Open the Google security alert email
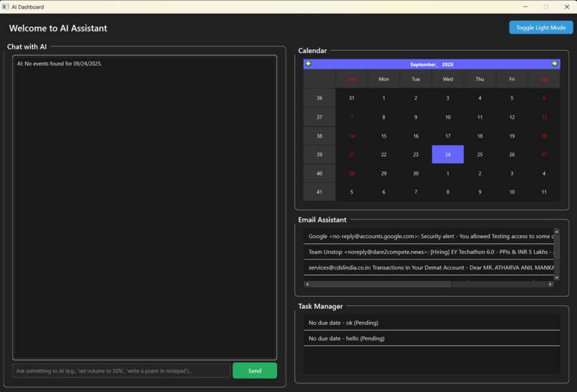Screen dimensions: 577x392 429,236
